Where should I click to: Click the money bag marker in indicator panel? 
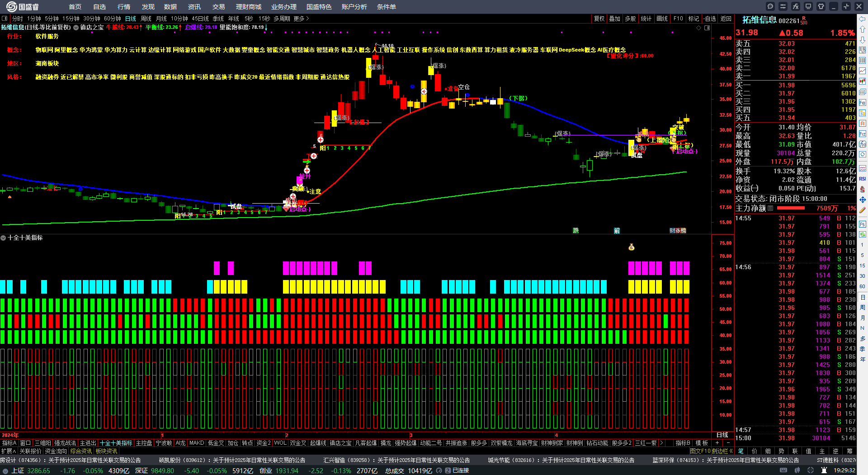click(632, 247)
